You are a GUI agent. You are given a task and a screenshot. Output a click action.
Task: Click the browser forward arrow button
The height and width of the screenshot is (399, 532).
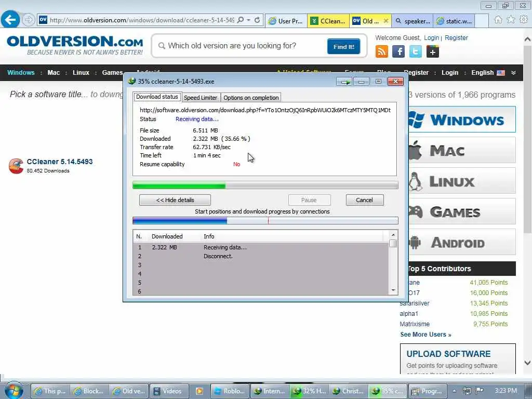(29, 20)
